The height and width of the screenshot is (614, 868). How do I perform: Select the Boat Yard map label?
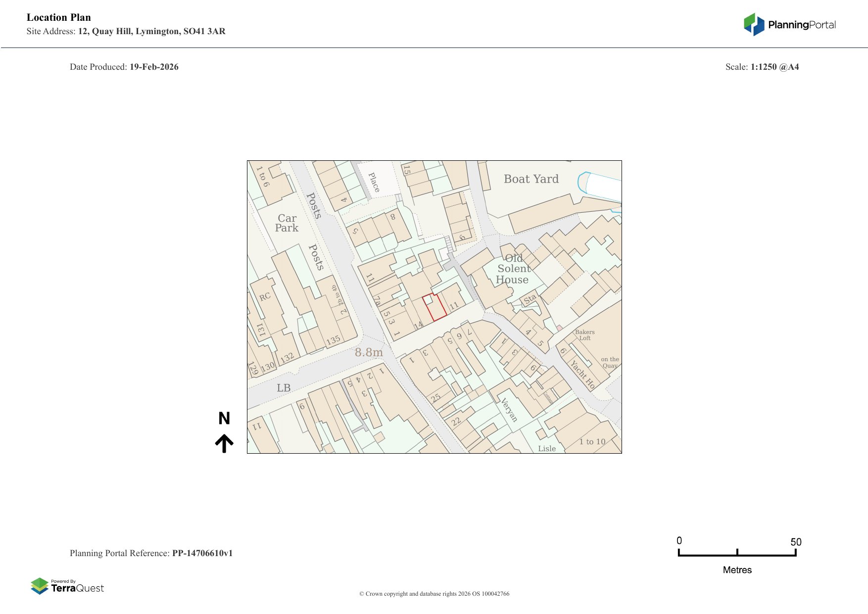(531, 179)
